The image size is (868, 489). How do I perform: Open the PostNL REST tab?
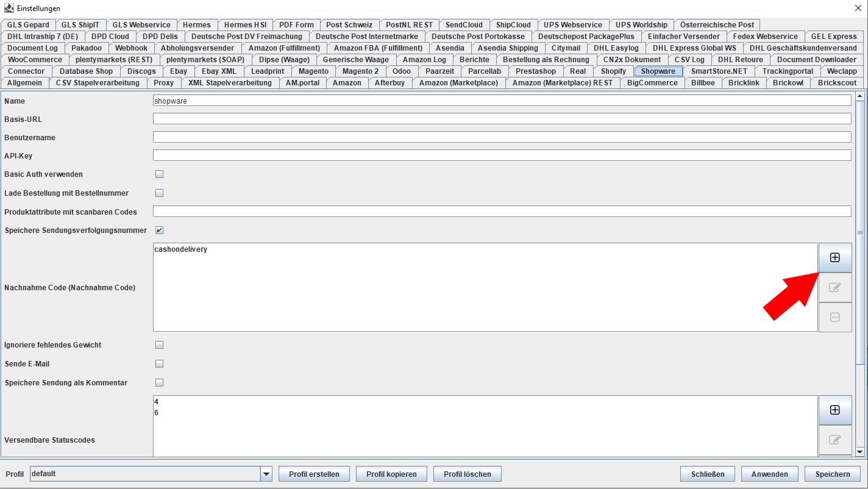pos(409,25)
